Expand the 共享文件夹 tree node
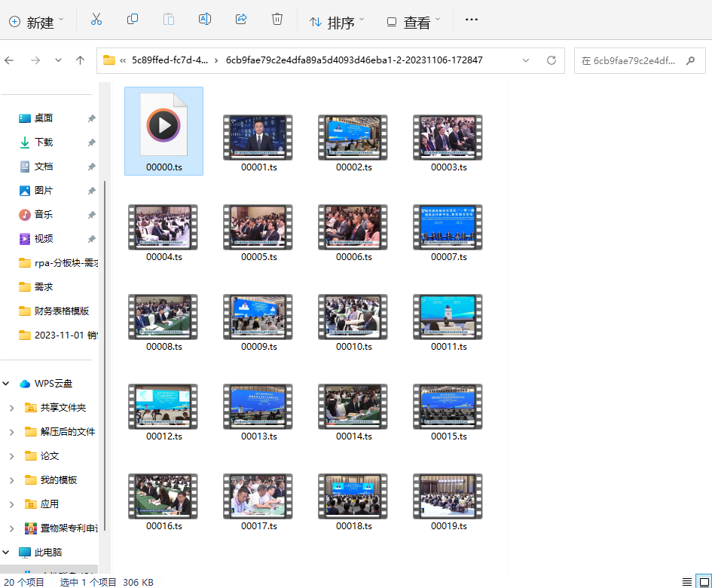This screenshot has width=712, height=588. (11, 408)
